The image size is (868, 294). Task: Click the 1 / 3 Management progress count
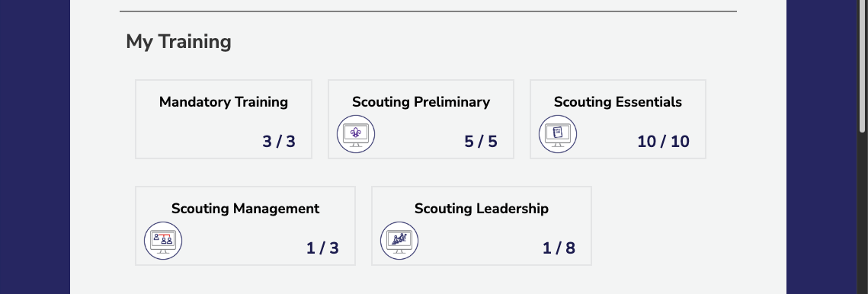(x=322, y=248)
